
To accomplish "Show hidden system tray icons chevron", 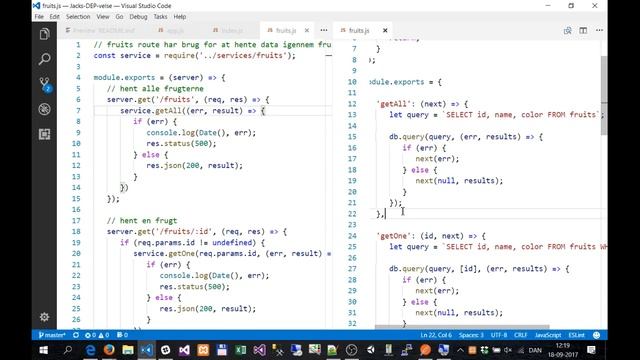I will pos(460,350).
